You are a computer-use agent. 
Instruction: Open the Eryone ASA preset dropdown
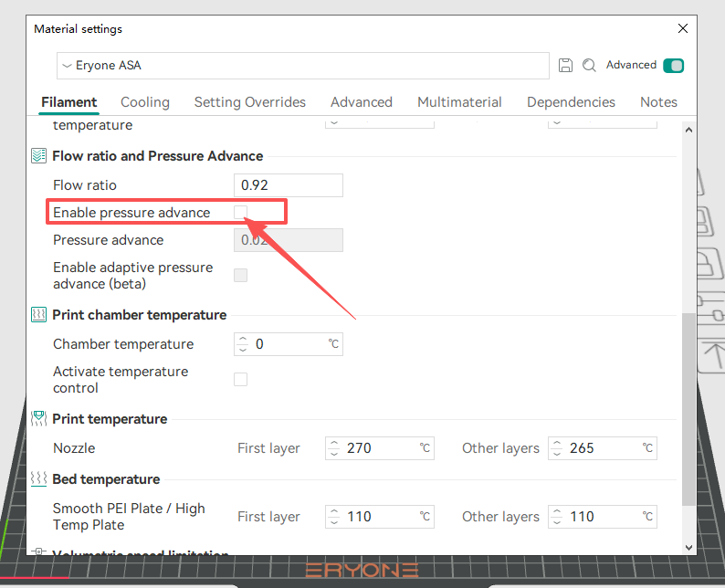pos(301,66)
